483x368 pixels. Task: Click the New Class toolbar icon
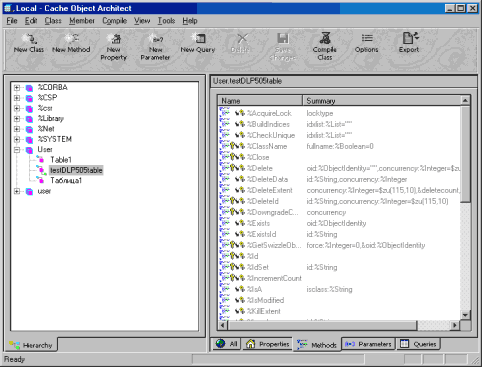click(29, 39)
